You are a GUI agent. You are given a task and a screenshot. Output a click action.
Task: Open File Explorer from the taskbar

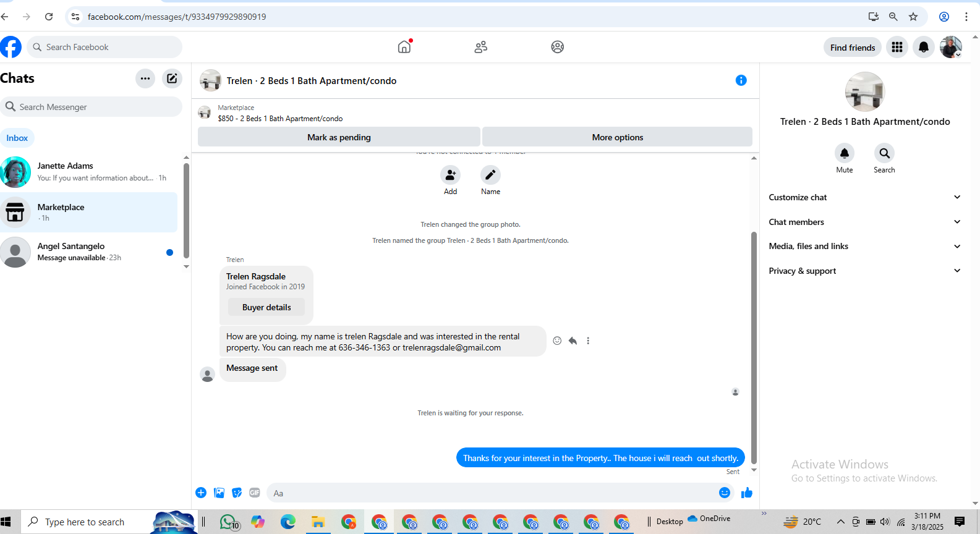[318, 522]
